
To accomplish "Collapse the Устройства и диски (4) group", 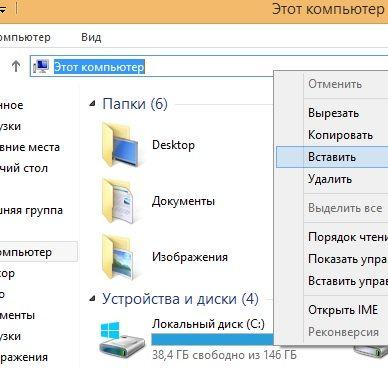I will click(x=92, y=299).
